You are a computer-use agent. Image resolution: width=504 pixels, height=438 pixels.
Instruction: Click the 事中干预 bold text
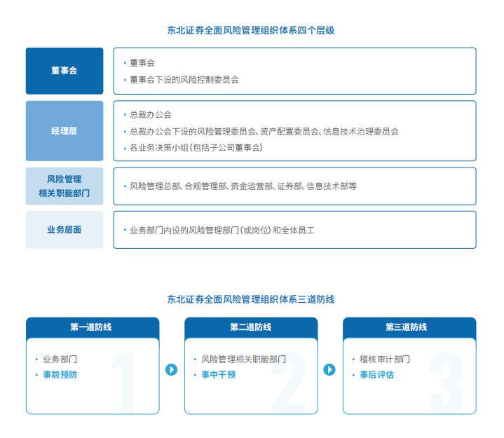[218, 375]
